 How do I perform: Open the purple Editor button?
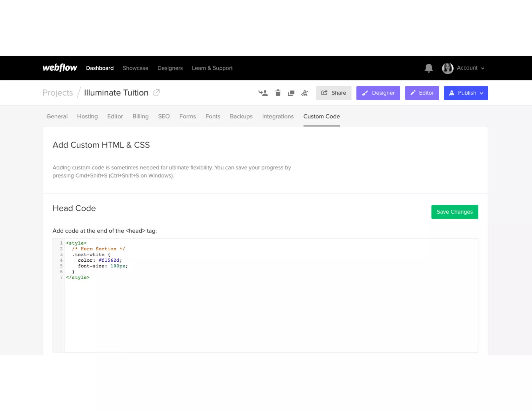tap(422, 93)
